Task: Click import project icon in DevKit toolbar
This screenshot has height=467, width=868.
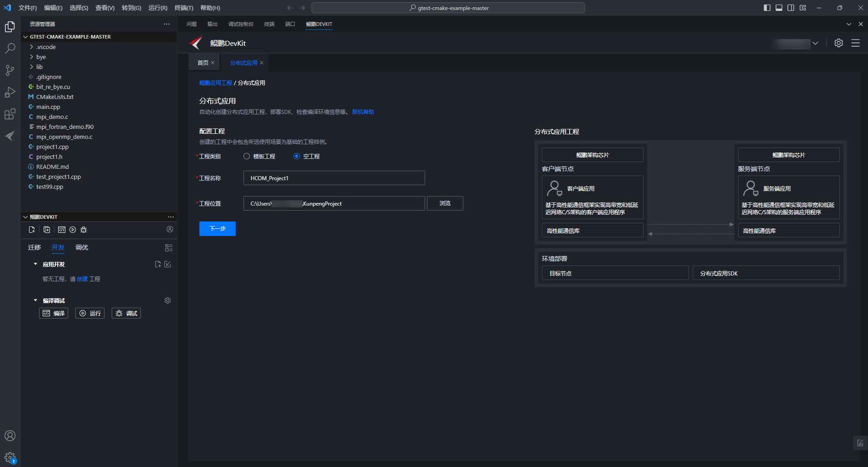Action: point(47,230)
